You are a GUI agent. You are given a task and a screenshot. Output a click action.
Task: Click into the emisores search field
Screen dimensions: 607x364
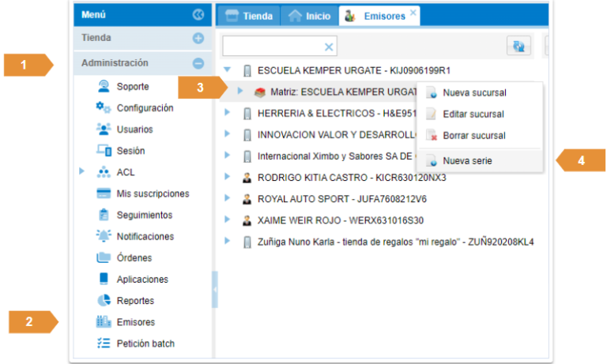click(272, 47)
